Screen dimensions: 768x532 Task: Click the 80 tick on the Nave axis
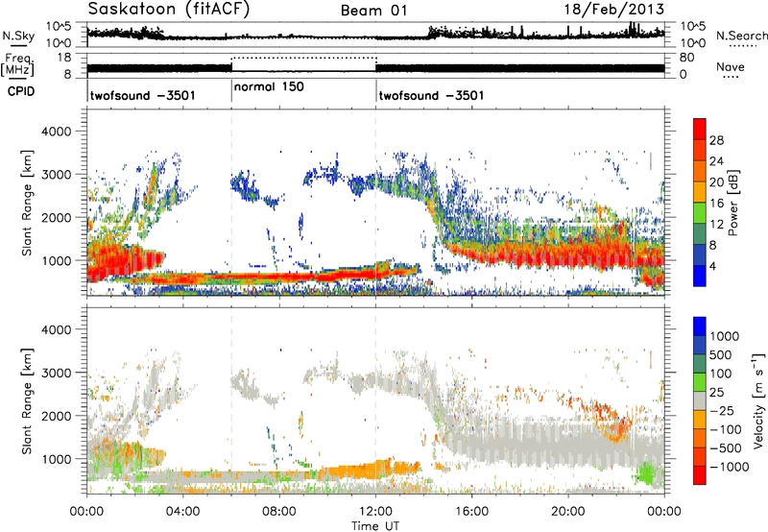coord(686,58)
